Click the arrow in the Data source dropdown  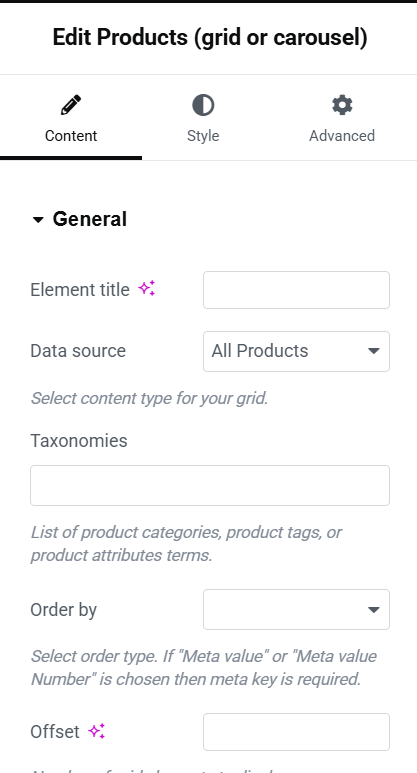pyautogui.click(x=374, y=351)
